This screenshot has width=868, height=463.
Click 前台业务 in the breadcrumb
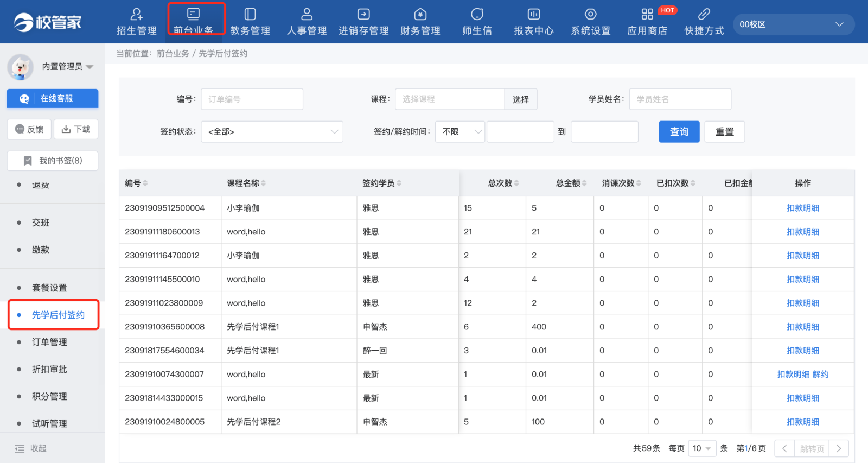coord(173,53)
